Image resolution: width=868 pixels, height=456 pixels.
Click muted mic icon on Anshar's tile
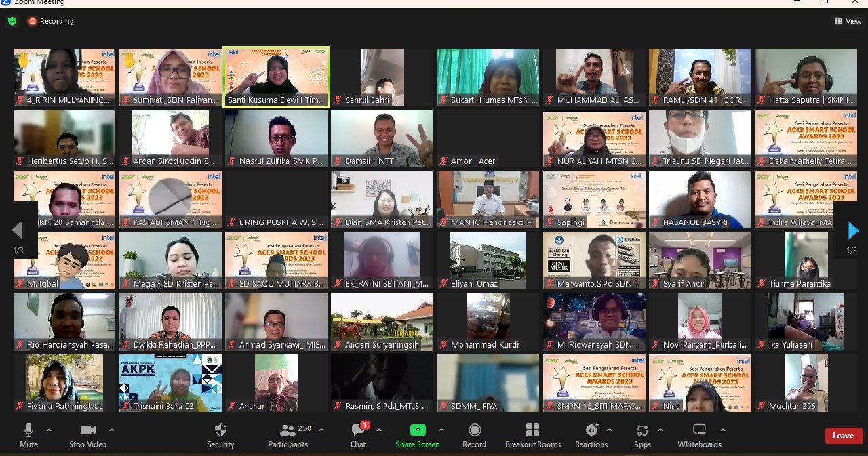232,406
